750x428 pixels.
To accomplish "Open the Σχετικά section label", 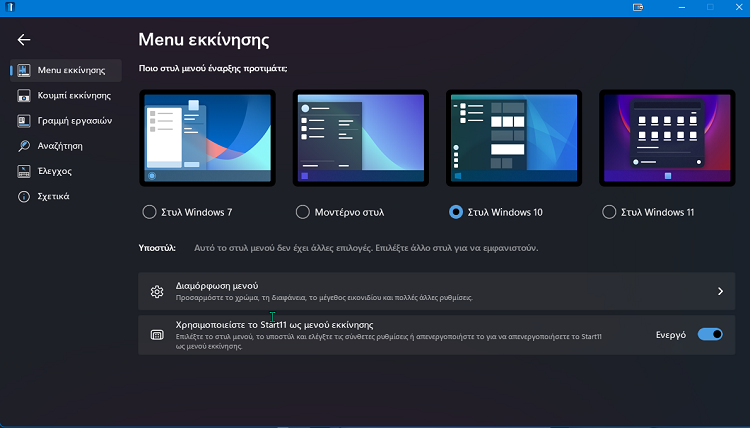I will tap(54, 197).
